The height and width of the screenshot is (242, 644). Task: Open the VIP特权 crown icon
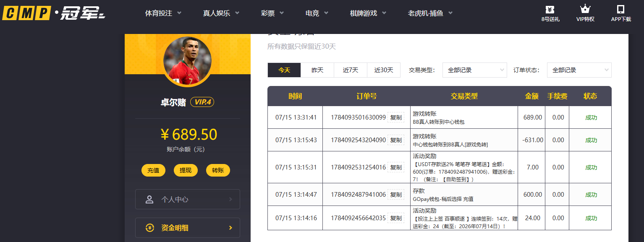pyautogui.click(x=585, y=9)
